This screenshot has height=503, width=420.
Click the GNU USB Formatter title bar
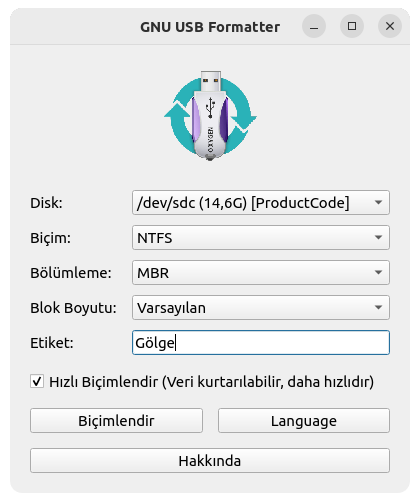click(x=210, y=27)
